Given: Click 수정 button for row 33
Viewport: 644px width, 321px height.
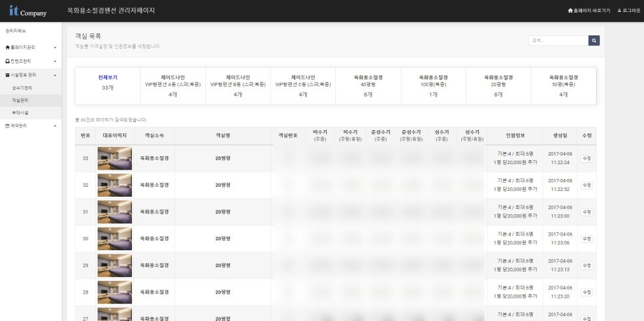Looking at the screenshot, I should pyautogui.click(x=587, y=159).
